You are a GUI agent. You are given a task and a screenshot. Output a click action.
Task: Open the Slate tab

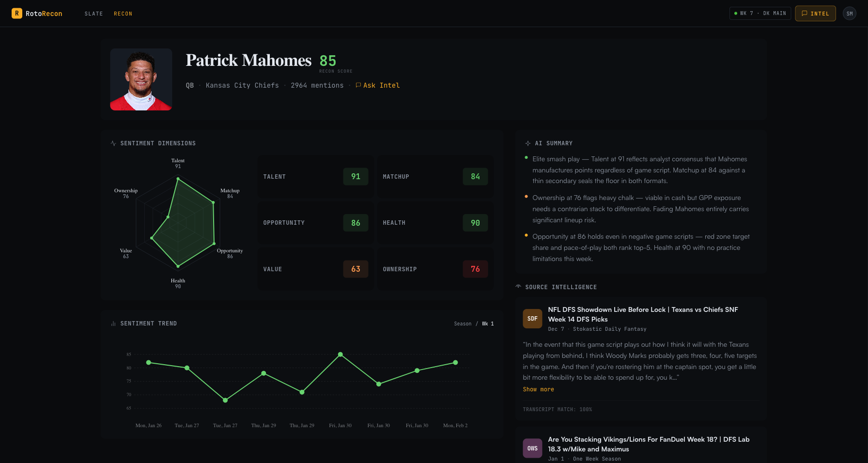coord(93,14)
